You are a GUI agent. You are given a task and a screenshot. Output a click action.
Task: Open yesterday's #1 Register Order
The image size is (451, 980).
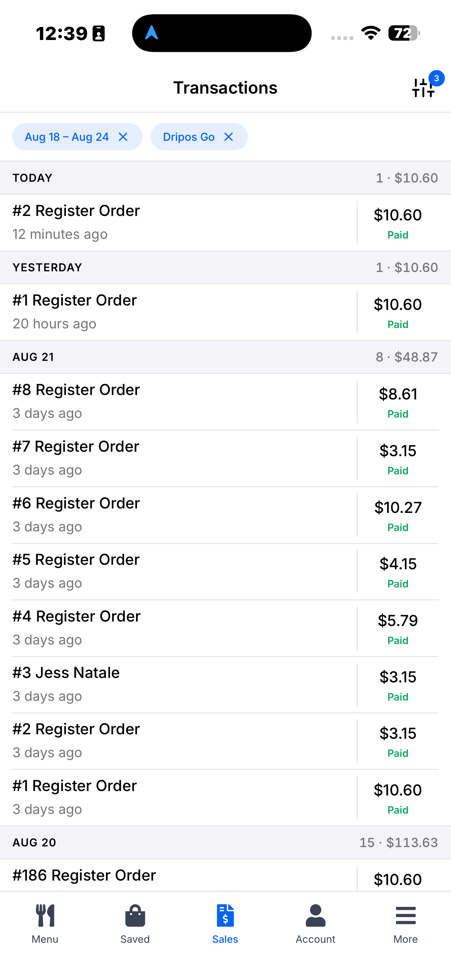[225, 312]
